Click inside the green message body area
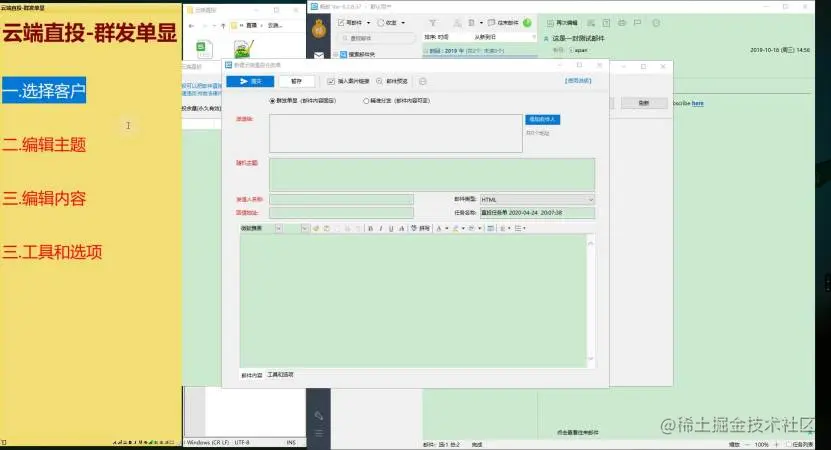The width and height of the screenshot is (831, 450). [413, 301]
